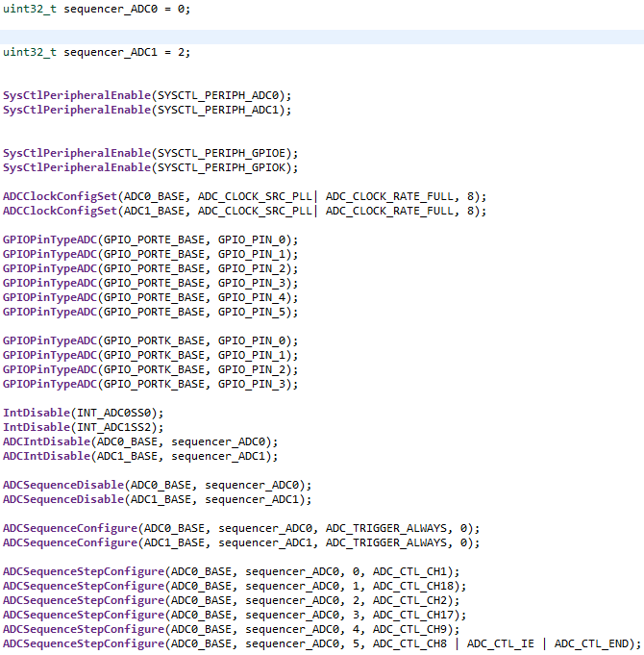This screenshot has height=655, width=644.
Task: Click step configure line with ADC_CTL_CH2
Action: pyautogui.click(x=231, y=600)
